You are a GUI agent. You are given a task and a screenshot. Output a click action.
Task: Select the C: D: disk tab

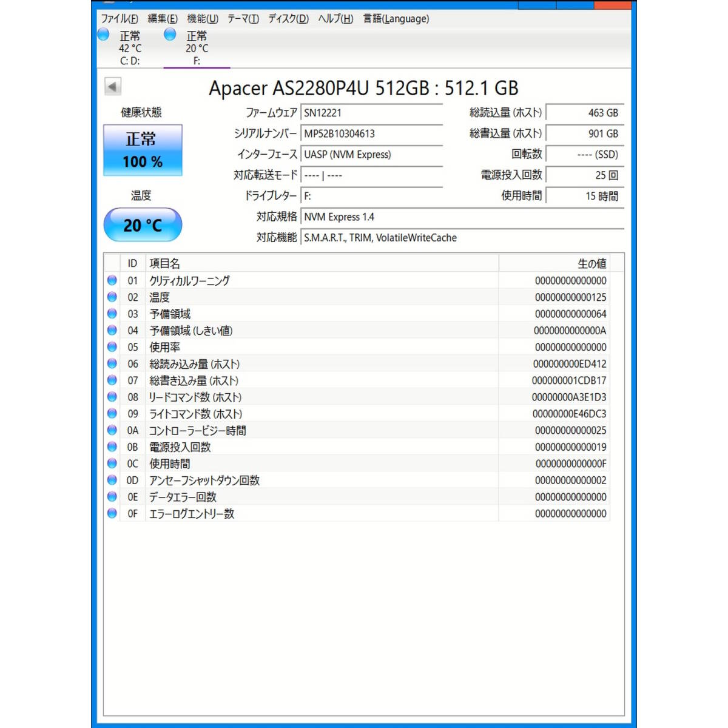coord(130,48)
